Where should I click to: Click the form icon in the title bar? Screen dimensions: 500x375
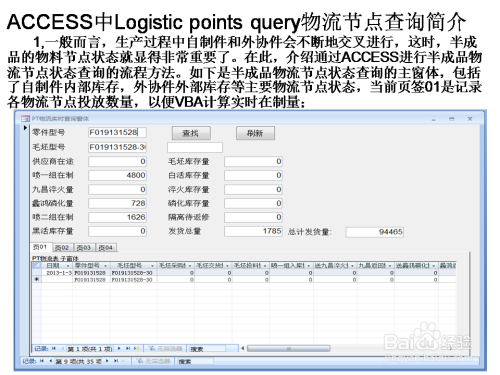click(x=25, y=118)
